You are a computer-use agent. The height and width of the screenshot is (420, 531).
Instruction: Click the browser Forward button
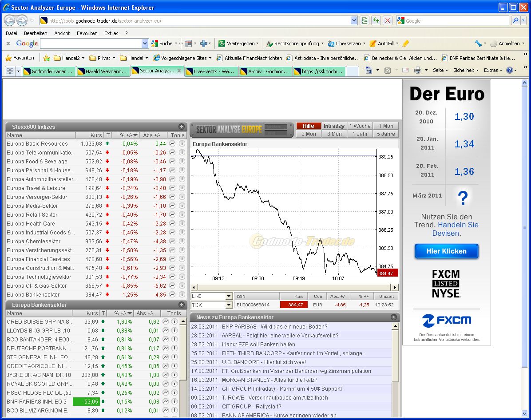coord(22,21)
